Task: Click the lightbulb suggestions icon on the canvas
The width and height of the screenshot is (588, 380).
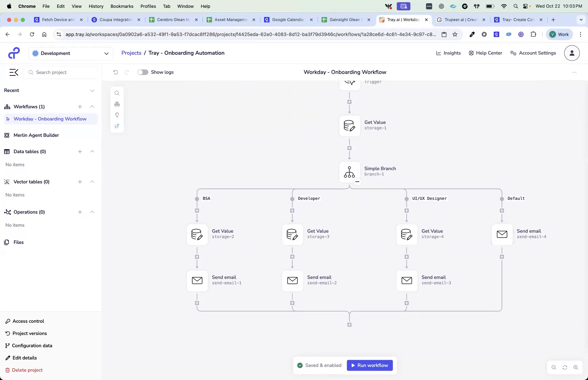Action: 117,115
